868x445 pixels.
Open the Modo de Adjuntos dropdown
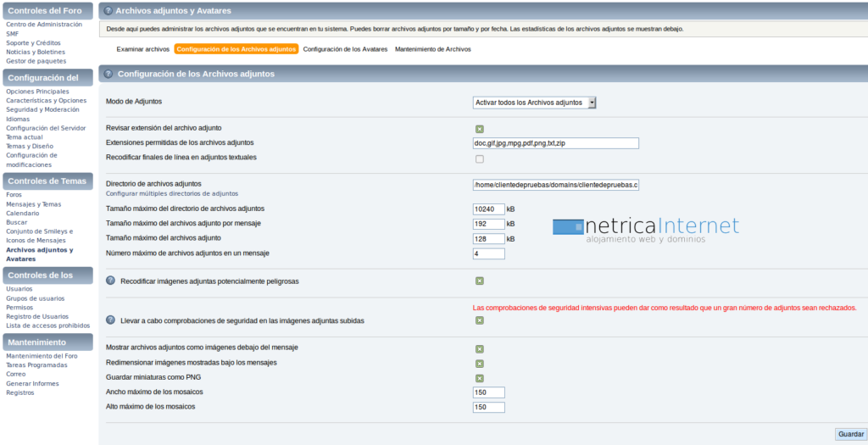534,103
